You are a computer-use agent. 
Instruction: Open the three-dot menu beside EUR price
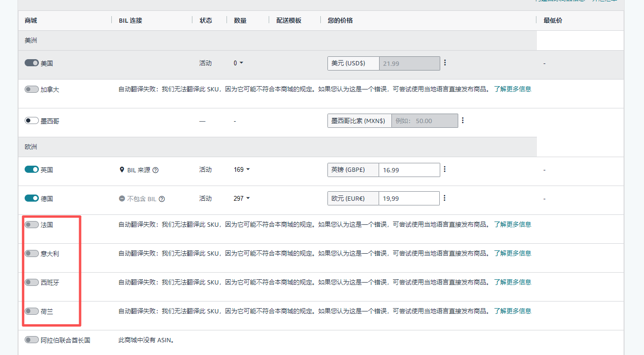tap(444, 198)
